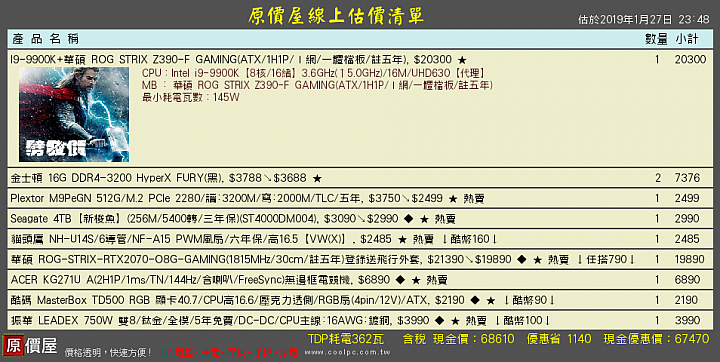
Task: Click the star icon in the Plextor M9PeGN row
Action: click(x=453, y=198)
